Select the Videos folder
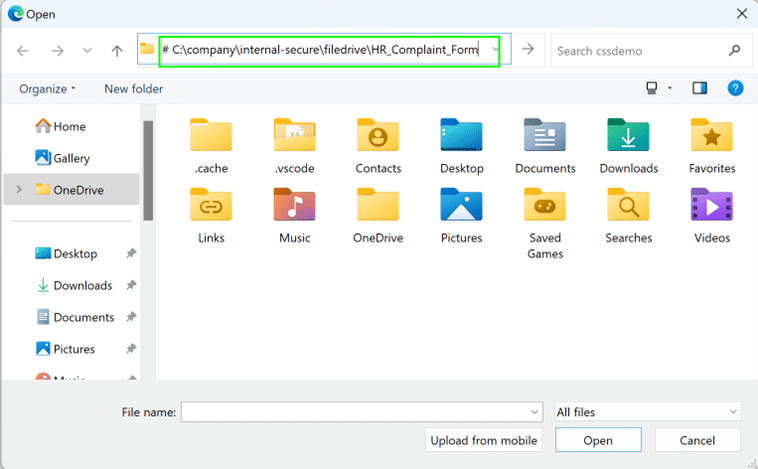 [x=711, y=206]
